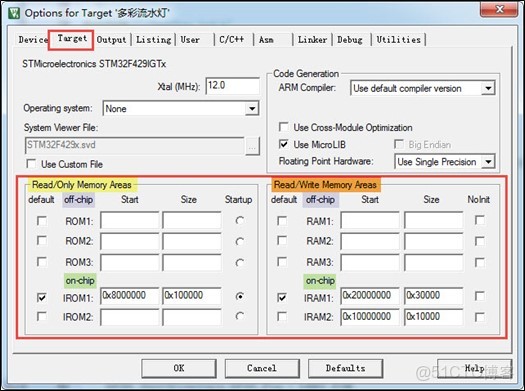Select ROM3 Startup radio button
Image resolution: width=525 pixels, height=391 pixels.
tap(239, 263)
